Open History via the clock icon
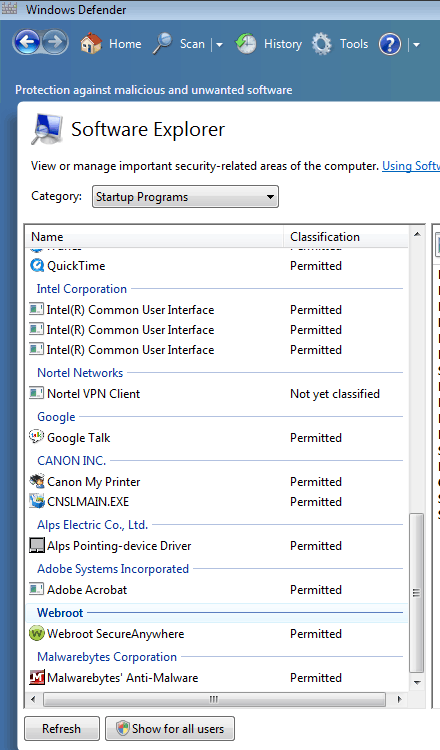The width and height of the screenshot is (440, 750). pyautogui.click(x=246, y=44)
